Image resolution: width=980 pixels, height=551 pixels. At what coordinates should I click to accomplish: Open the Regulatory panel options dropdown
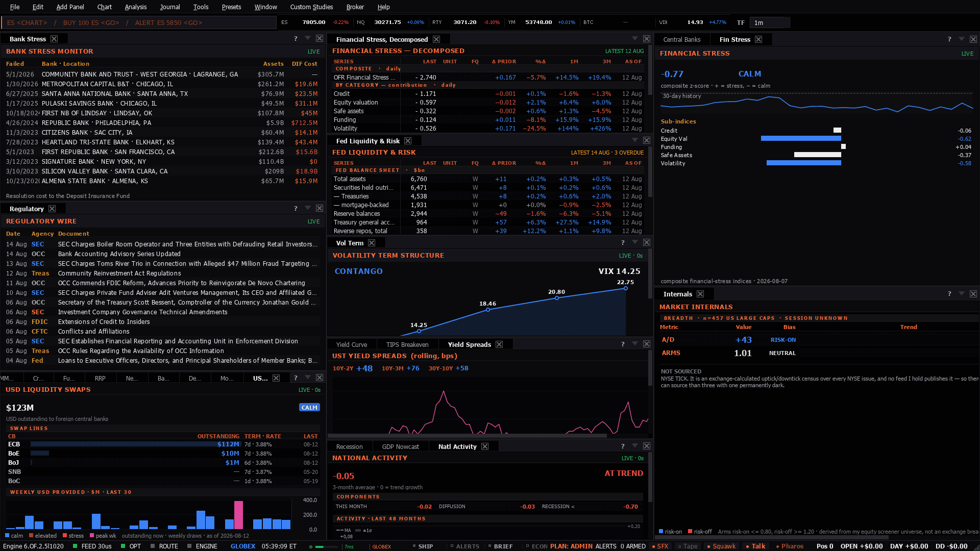tap(308, 208)
